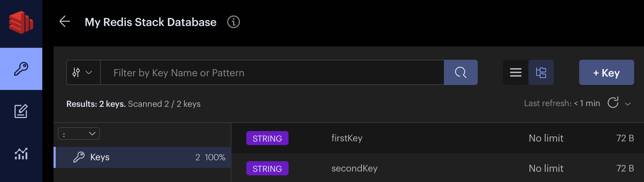Expand the auto-refresh options chevron
The width and height of the screenshot is (644, 182).
pyautogui.click(x=628, y=104)
